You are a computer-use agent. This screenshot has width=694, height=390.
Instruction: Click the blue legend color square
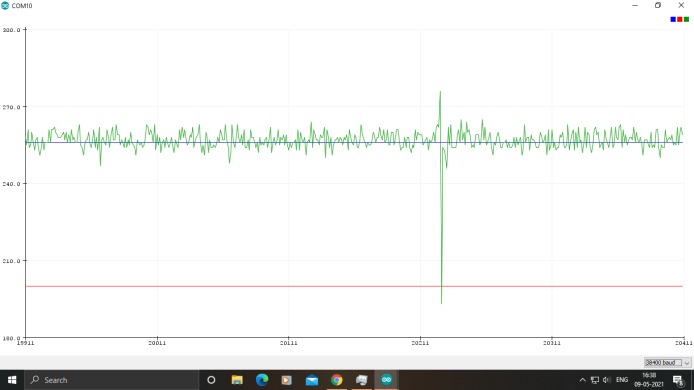(673, 19)
